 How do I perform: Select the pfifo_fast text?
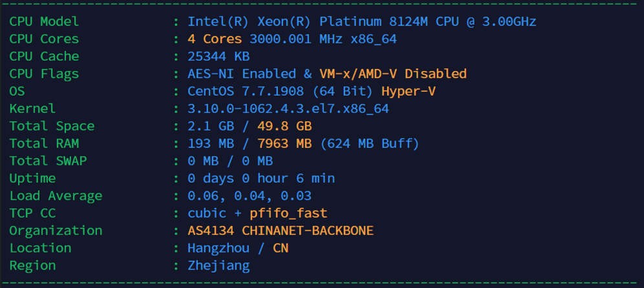click(288, 213)
